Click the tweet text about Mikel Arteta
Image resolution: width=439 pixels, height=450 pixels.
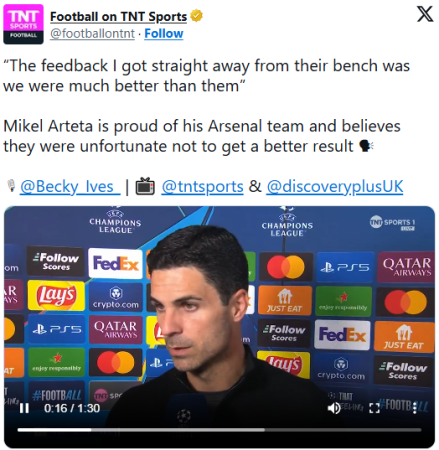202,136
